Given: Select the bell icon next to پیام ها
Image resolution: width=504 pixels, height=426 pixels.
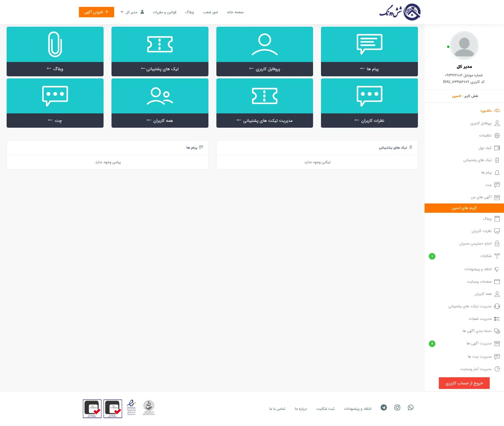Looking at the screenshot, I should click(497, 172).
